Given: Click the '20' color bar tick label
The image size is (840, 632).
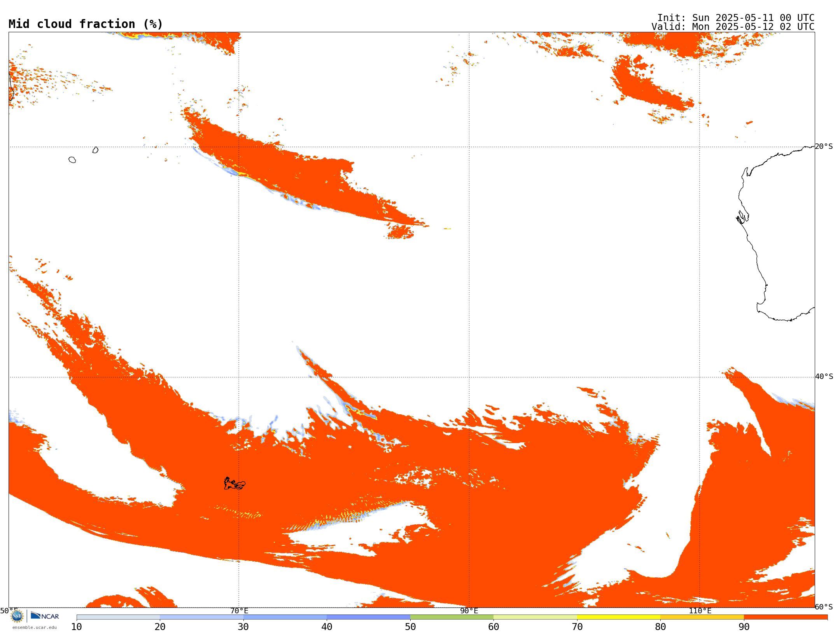Looking at the screenshot, I should point(160,627).
